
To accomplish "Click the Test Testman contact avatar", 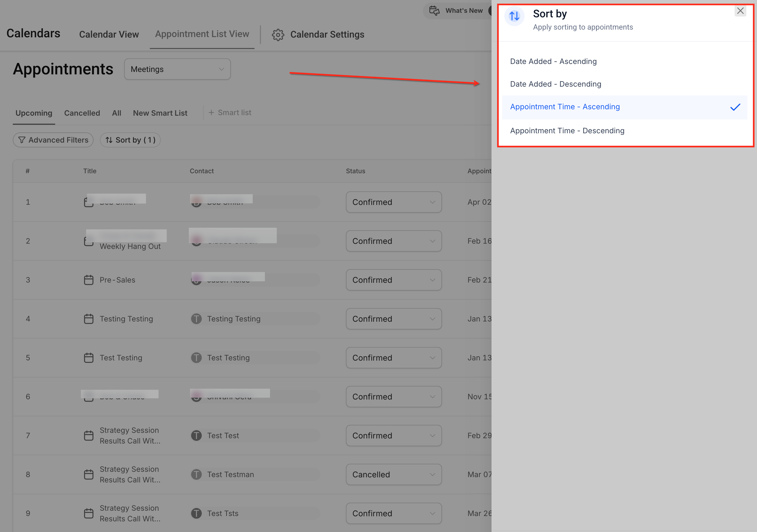I will coord(196,474).
